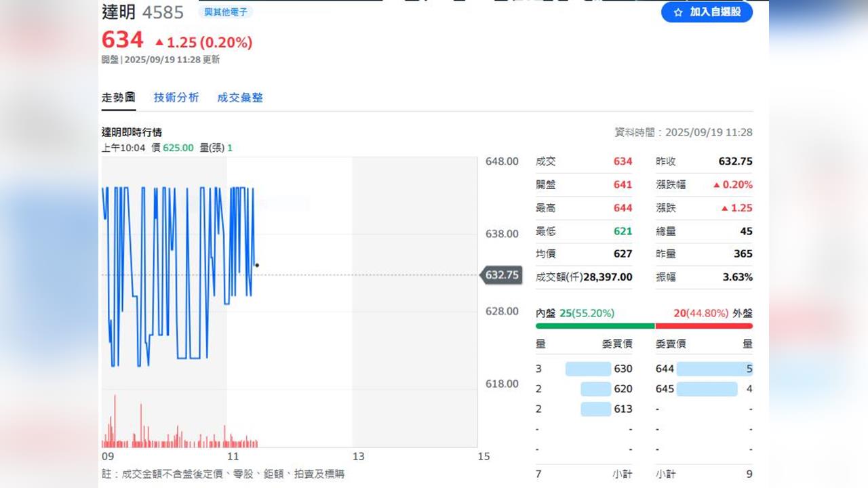Click the 昨量 value 365
The image size is (868, 488).
tap(743, 253)
